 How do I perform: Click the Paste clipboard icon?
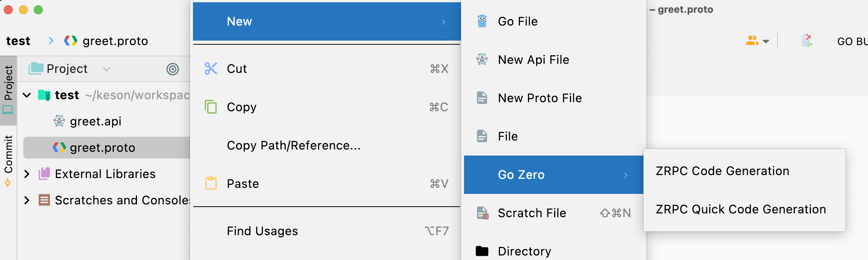(211, 183)
